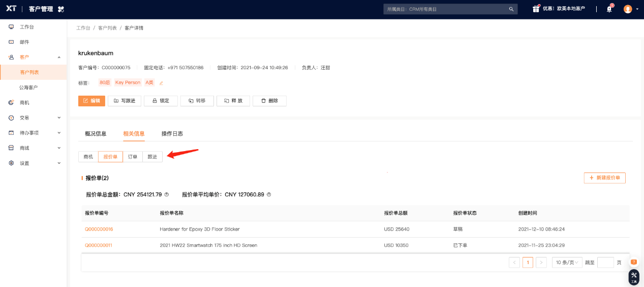
Task: Click the orange 编辑 button
Action: point(91,101)
